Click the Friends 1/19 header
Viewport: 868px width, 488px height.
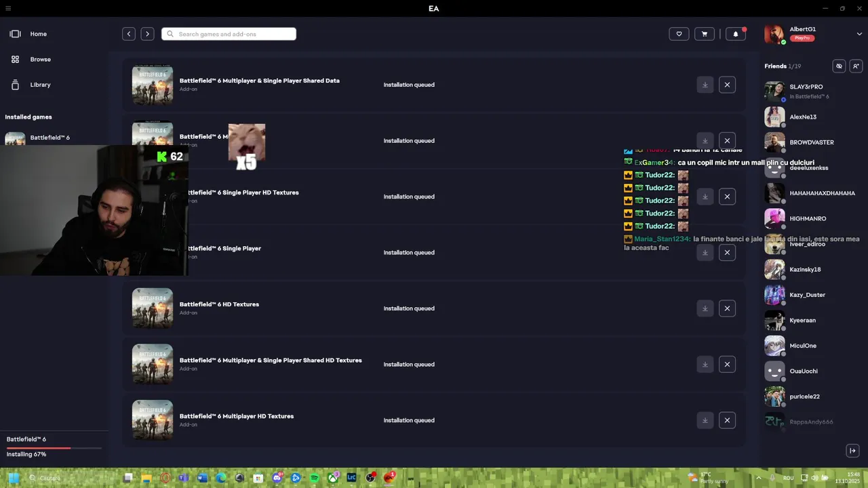click(x=783, y=66)
